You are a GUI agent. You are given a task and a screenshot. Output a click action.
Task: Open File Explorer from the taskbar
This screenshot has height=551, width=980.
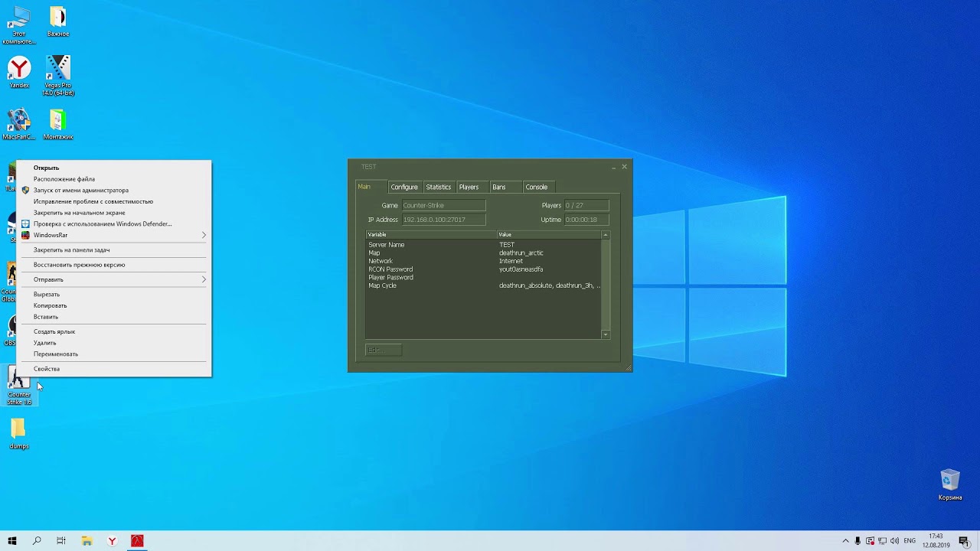(x=87, y=541)
